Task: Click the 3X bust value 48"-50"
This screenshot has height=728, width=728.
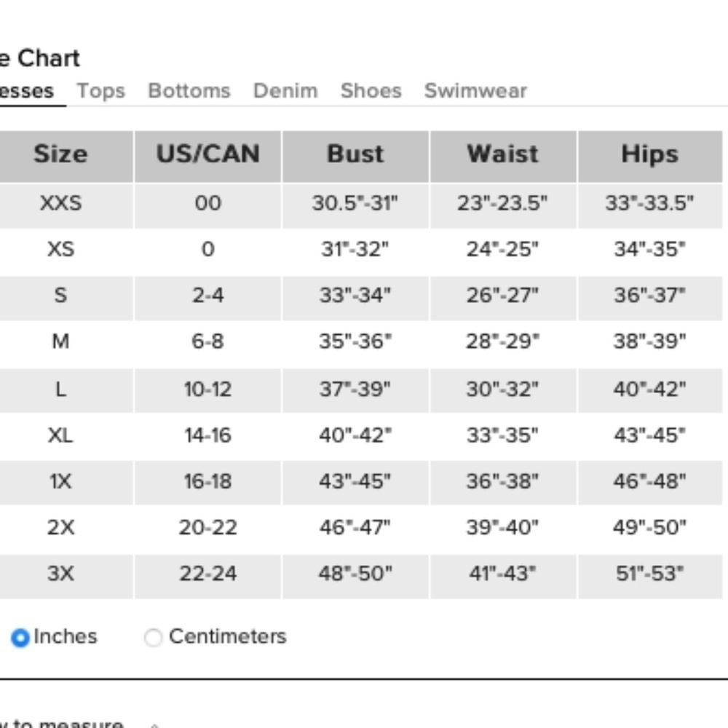Action: point(355,574)
